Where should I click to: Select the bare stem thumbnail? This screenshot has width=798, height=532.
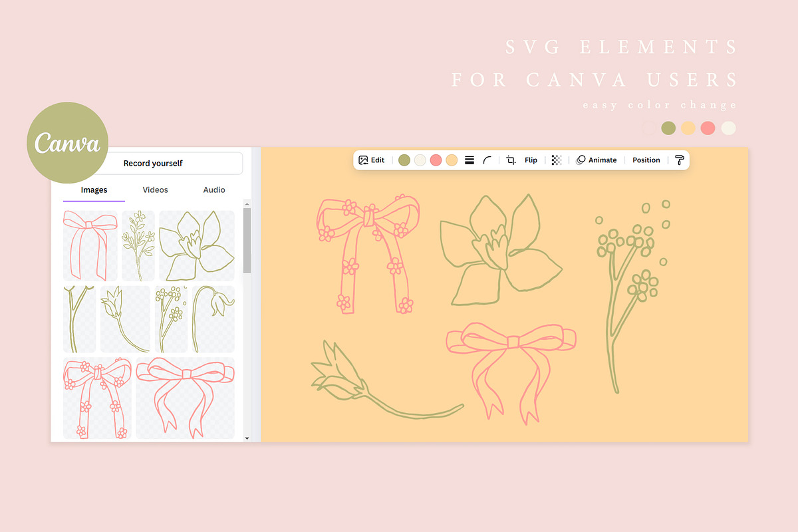(80, 319)
